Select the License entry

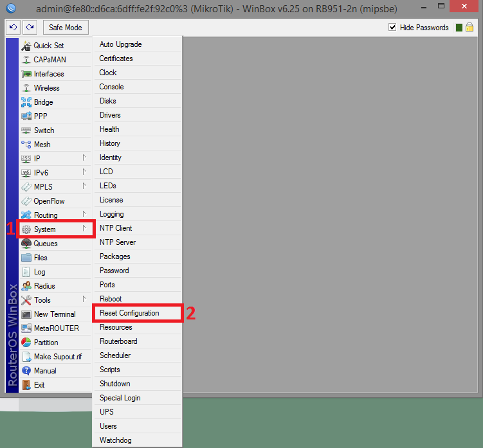click(x=138, y=200)
